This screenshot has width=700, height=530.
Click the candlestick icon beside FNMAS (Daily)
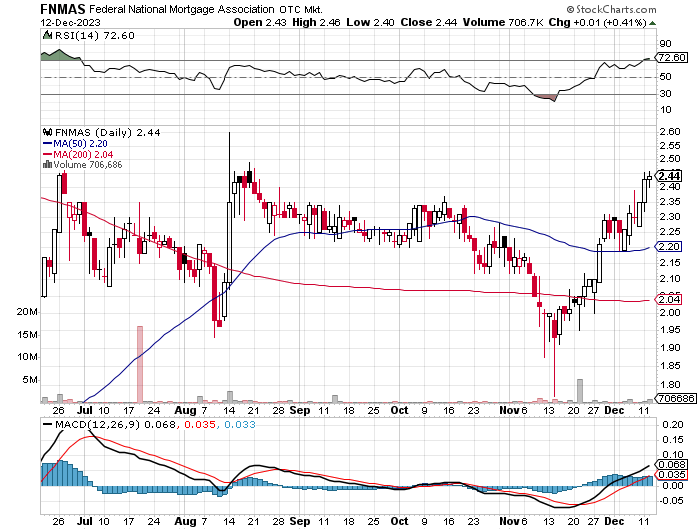47,132
